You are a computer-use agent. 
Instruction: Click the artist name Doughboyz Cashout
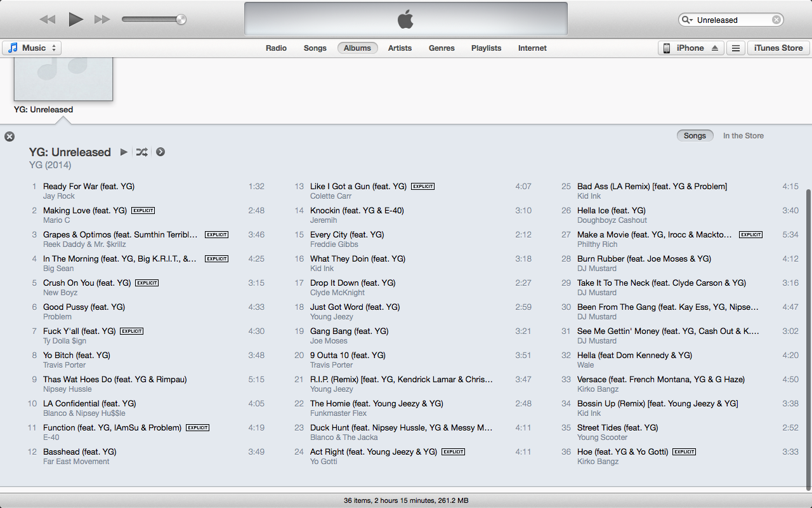612,220
